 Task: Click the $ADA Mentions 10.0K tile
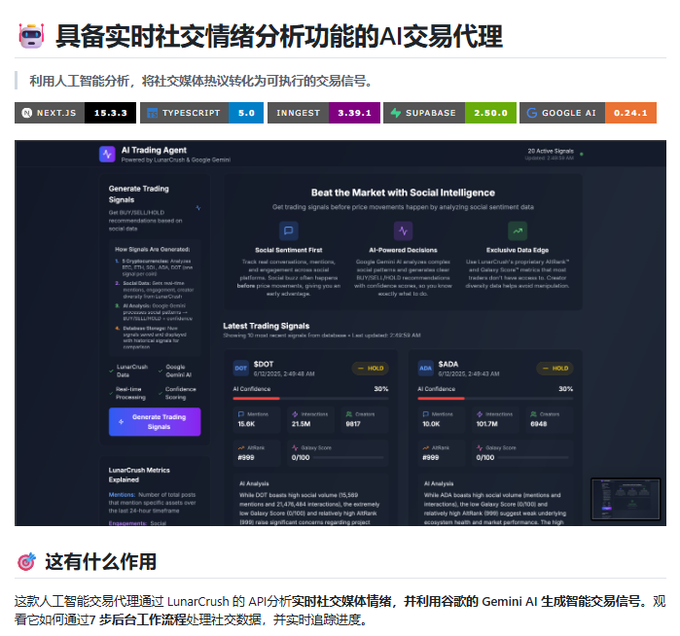(441, 419)
